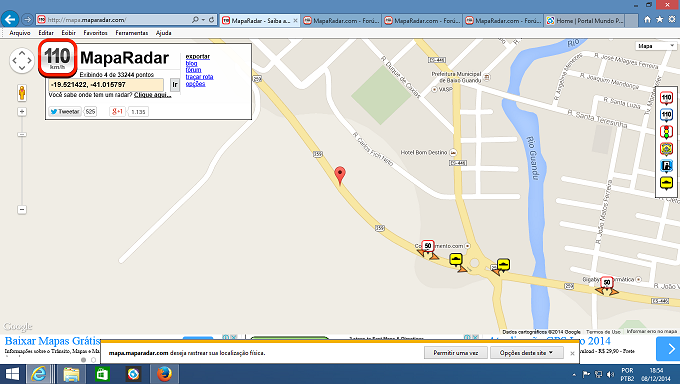Expand the Opções deste site dropdown
Image resolution: width=680 pixels, height=384 pixels.
tap(526, 353)
